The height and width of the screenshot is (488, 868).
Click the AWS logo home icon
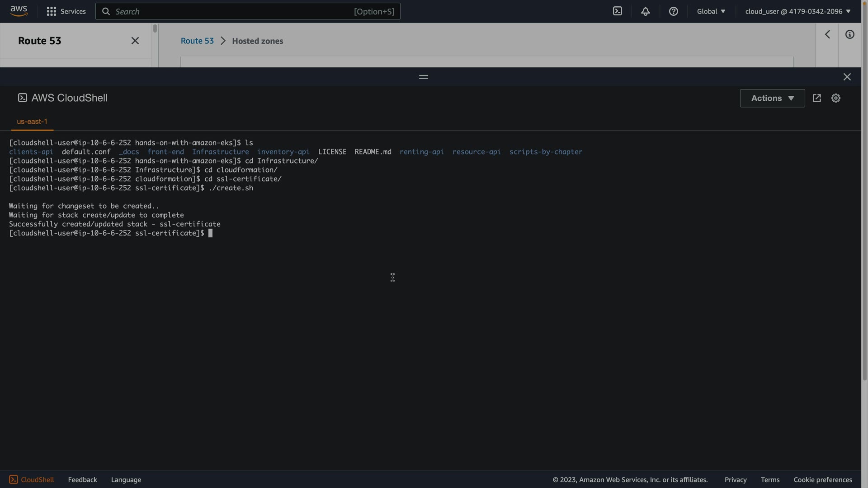click(x=19, y=11)
